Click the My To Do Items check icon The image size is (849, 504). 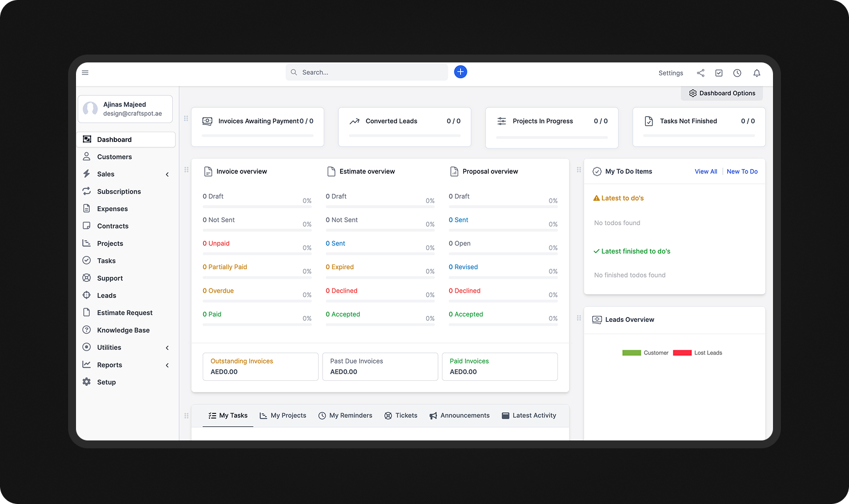[597, 171]
